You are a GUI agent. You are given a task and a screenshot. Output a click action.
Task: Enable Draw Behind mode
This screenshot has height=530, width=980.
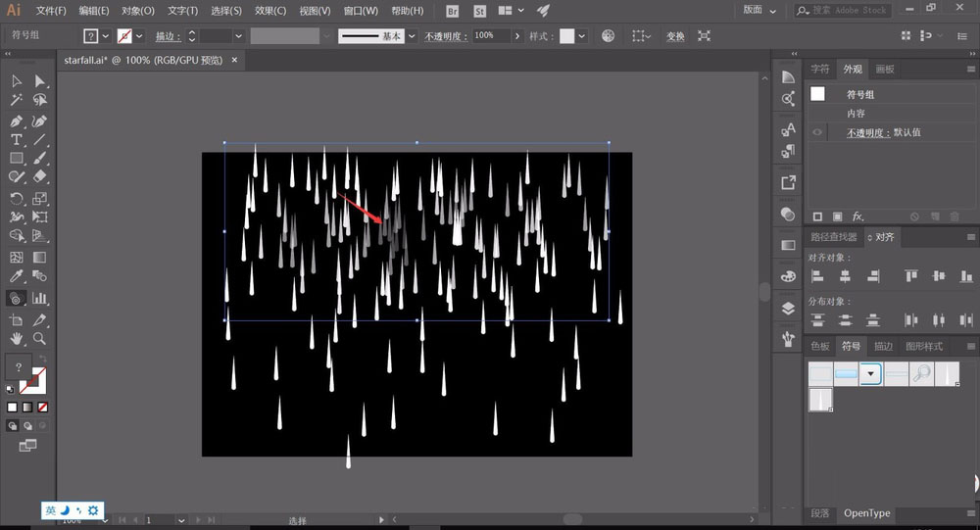(x=27, y=426)
